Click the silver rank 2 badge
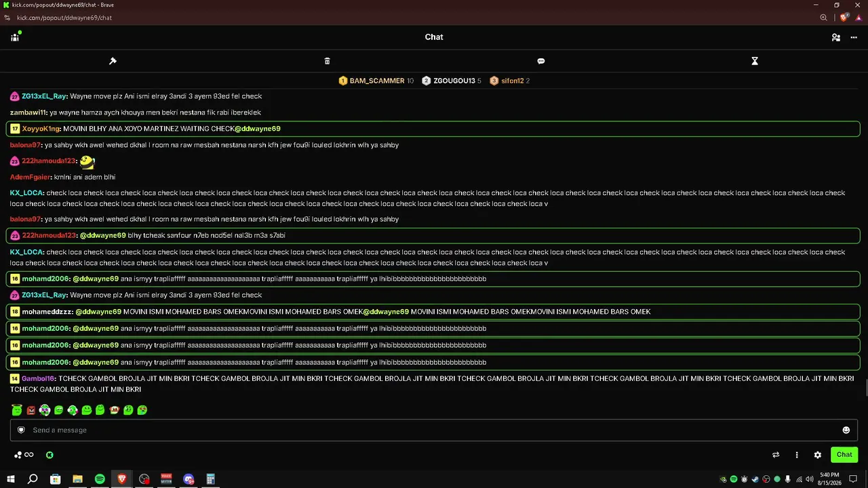The width and height of the screenshot is (868, 488). point(427,81)
